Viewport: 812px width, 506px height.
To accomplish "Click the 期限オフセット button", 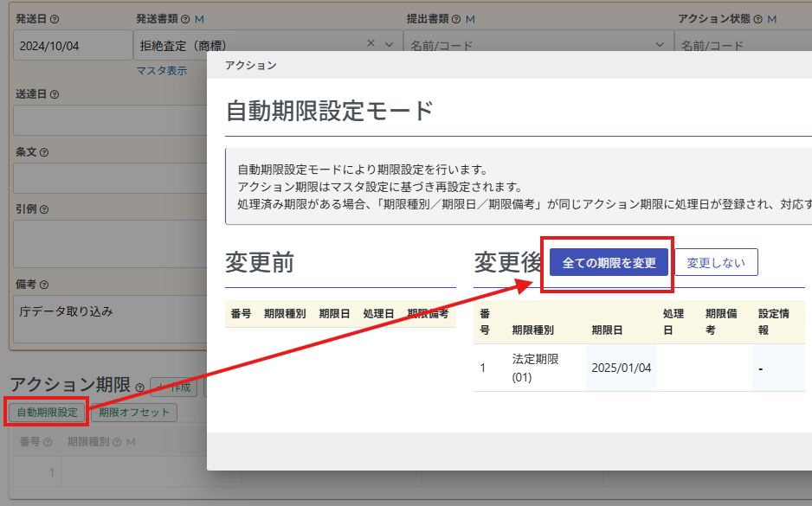I will click(x=134, y=413).
